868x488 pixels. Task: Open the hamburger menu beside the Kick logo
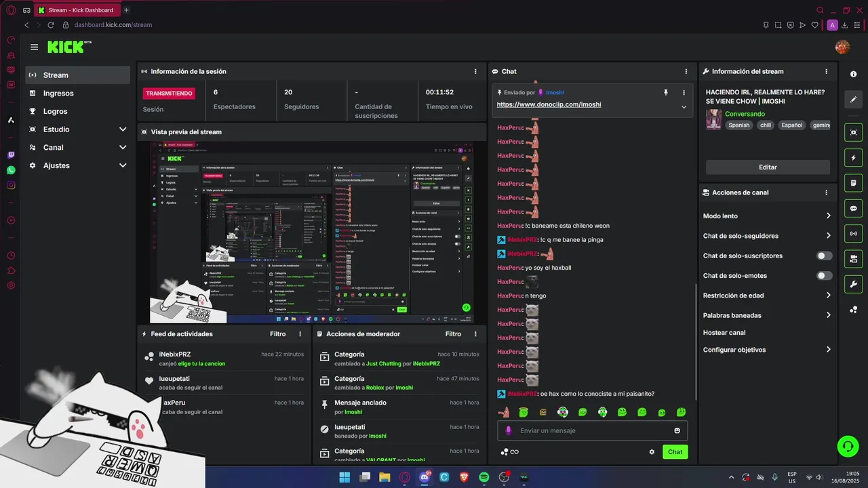coord(34,47)
